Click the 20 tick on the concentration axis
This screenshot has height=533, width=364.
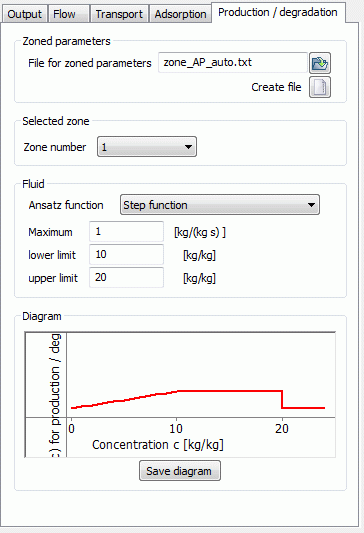click(x=282, y=429)
